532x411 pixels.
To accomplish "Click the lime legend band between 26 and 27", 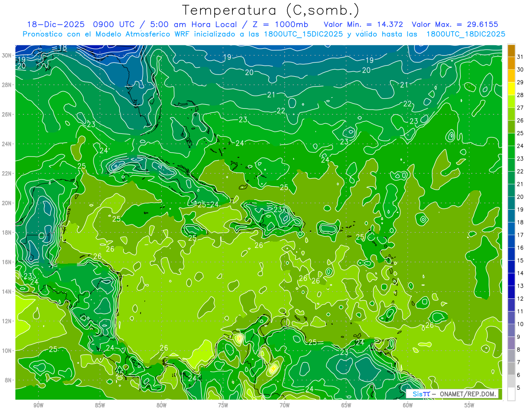I will [511, 114].
